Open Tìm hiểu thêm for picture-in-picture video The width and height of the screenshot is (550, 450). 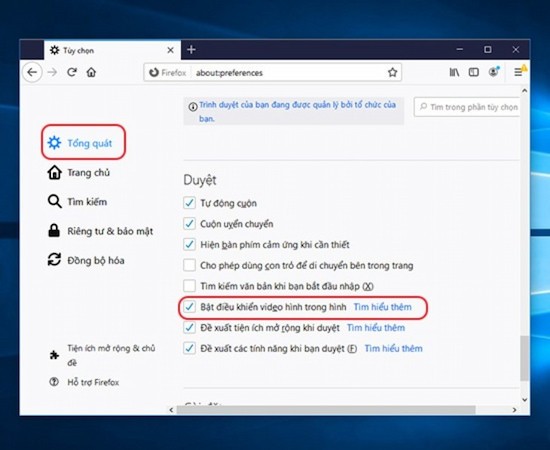382,307
